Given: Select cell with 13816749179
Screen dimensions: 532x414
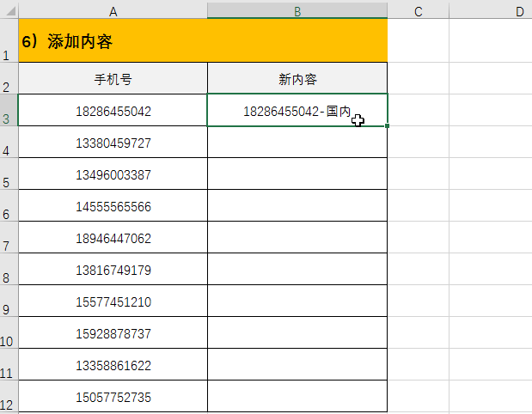Looking at the screenshot, I should [x=113, y=269].
